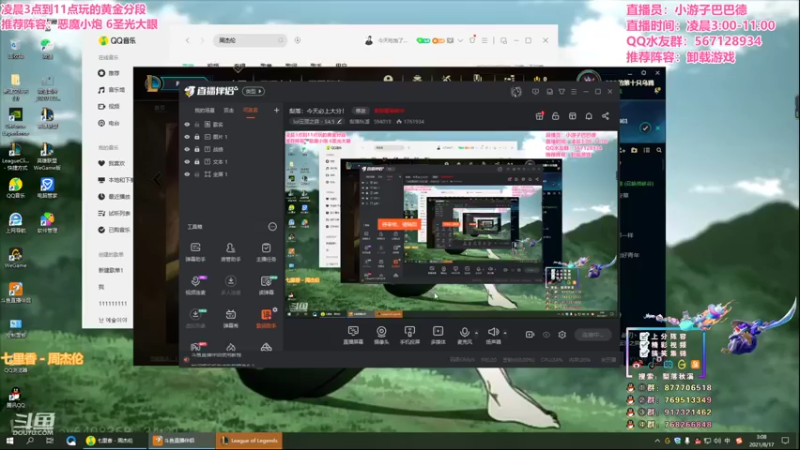Open the WeGame desktop shortcut
Viewport: 800px width, 450px height.
[x=15, y=258]
